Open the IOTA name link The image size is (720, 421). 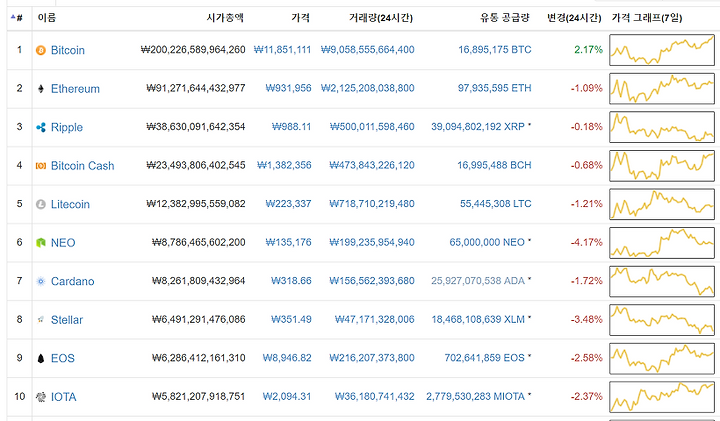click(x=63, y=397)
